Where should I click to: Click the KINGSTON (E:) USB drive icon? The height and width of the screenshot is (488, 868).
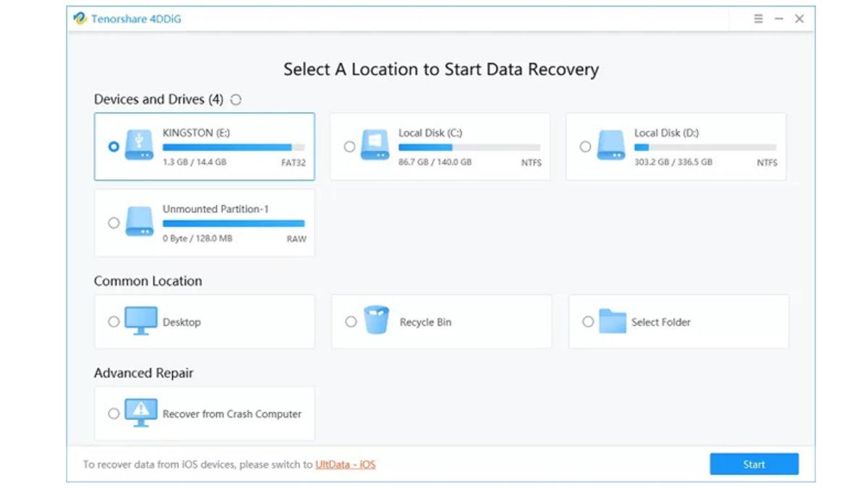pos(139,145)
